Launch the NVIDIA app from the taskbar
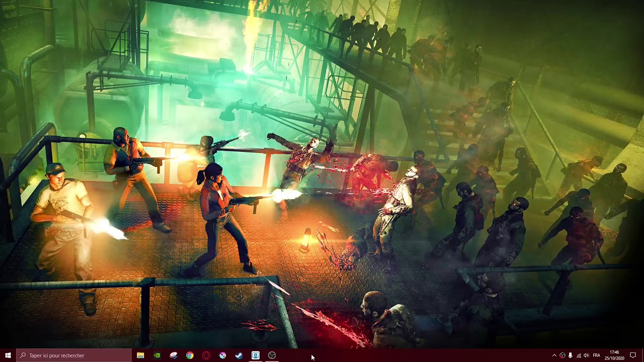 (157, 355)
